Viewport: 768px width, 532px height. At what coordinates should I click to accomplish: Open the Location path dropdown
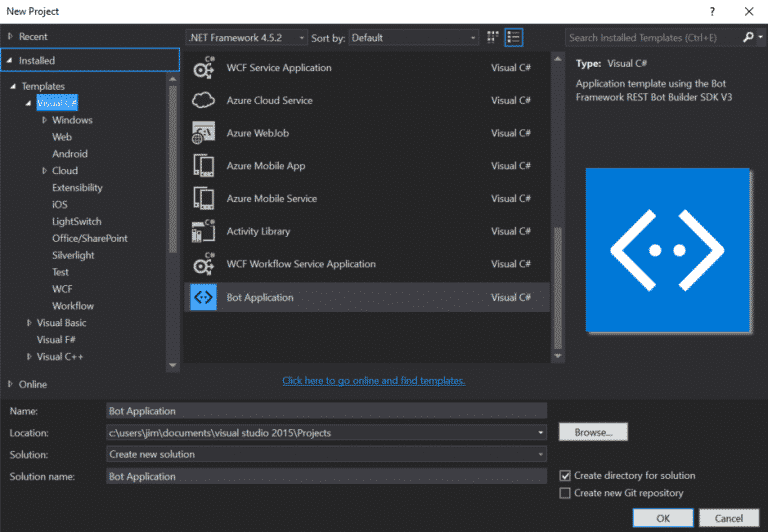(541, 433)
